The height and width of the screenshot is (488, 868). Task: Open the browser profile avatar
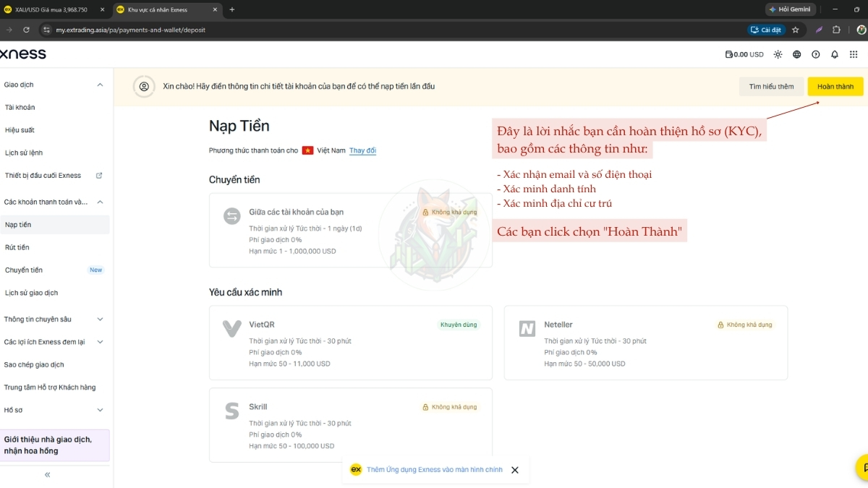tap(861, 30)
